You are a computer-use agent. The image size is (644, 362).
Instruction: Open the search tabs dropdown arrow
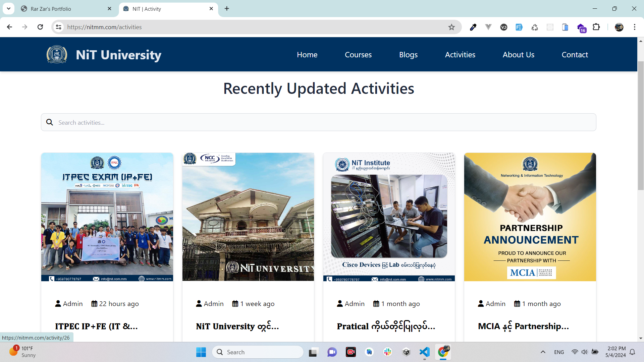8,9
